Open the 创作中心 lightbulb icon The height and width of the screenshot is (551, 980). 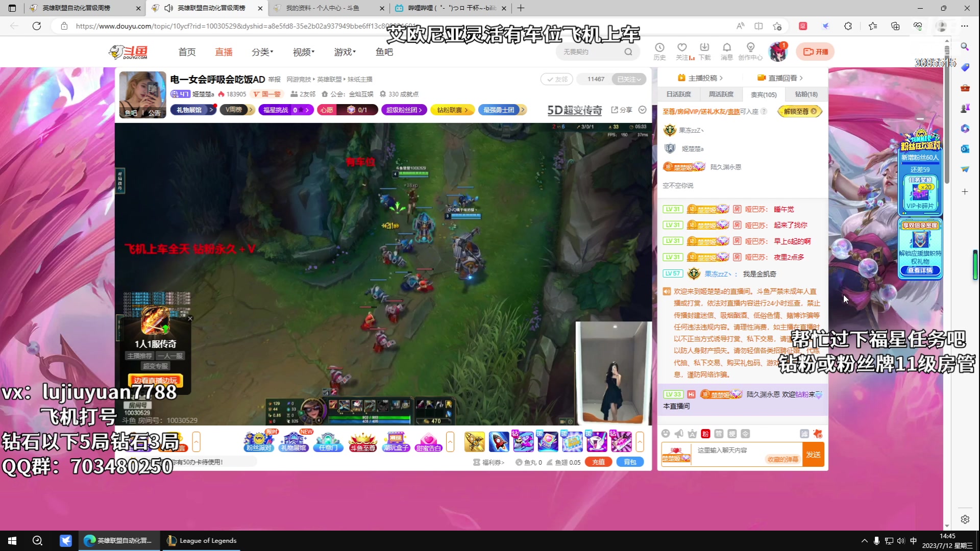click(x=750, y=51)
